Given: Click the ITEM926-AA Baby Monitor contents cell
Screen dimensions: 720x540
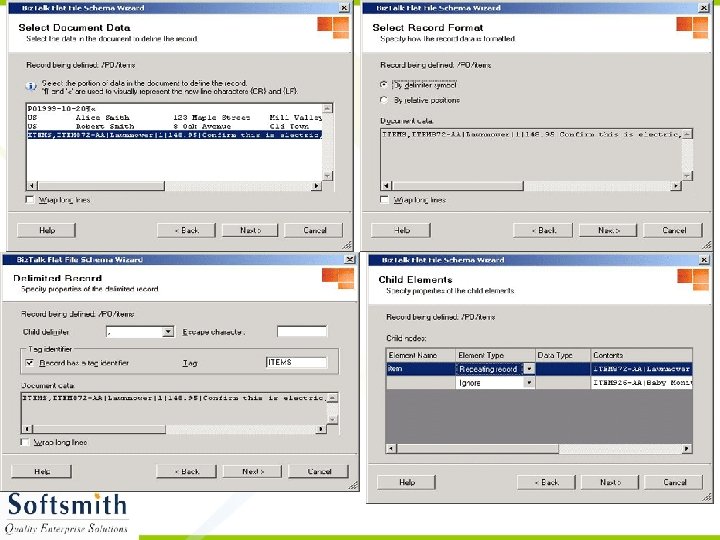Looking at the screenshot, I should [x=641, y=382].
